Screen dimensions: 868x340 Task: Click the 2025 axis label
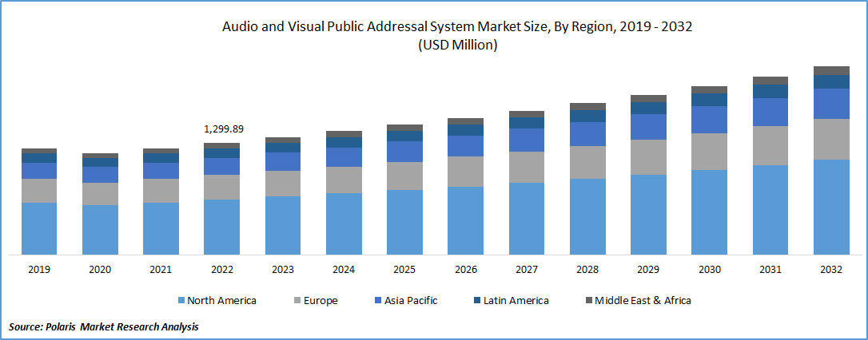404,270
